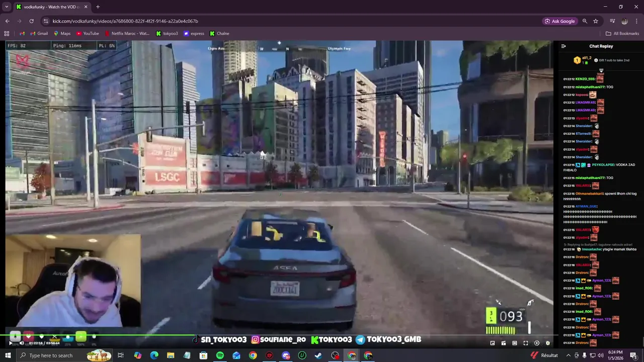Open username KENZO_555 in chat
This screenshot has height=362, width=644.
coord(585,79)
